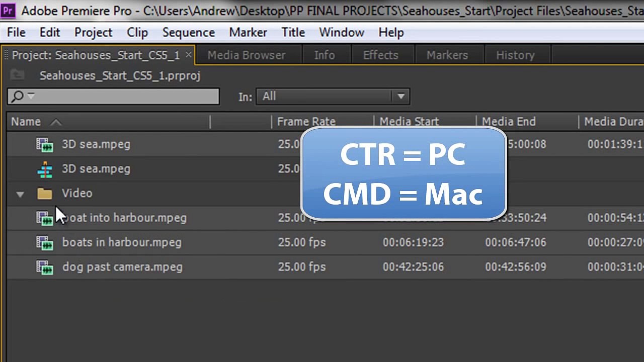This screenshot has height=362, width=644.
Task: Click the media duration of first 3D sea.mpeg
Action: [x=615, y=144]
